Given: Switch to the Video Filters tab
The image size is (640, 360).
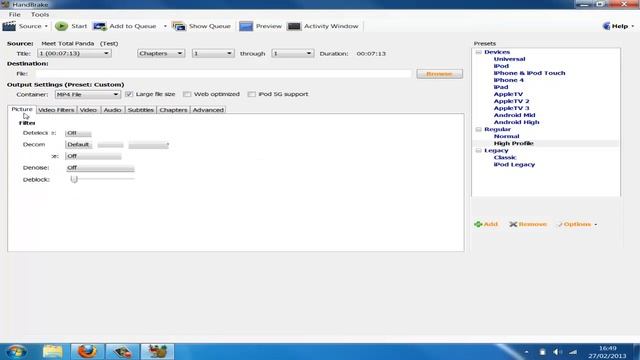Looking at the screenshot, I should (56, 110).
